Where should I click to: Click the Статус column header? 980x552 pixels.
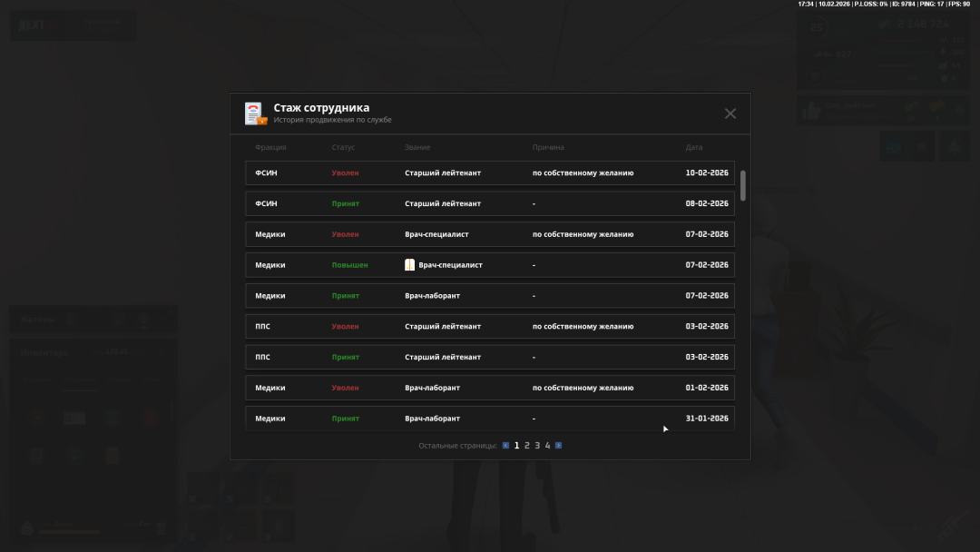tap(343, 147)
